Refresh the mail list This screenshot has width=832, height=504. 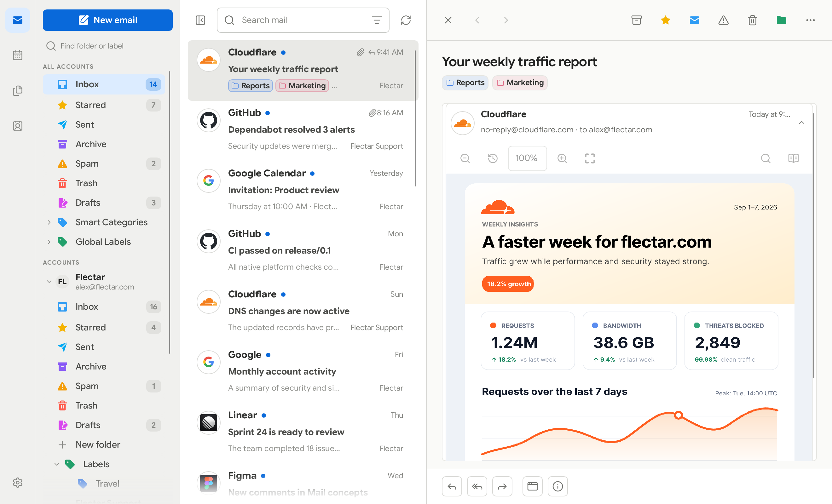click(x=406, y=20)
